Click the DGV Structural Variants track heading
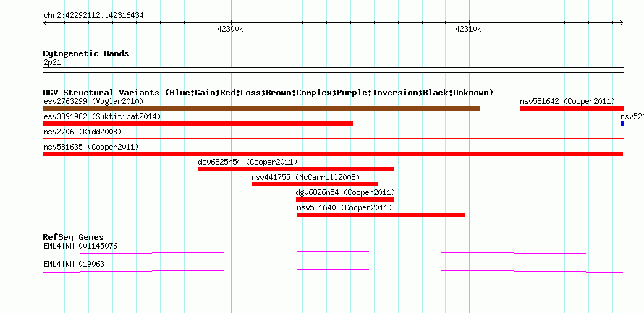 coord(268,93)
